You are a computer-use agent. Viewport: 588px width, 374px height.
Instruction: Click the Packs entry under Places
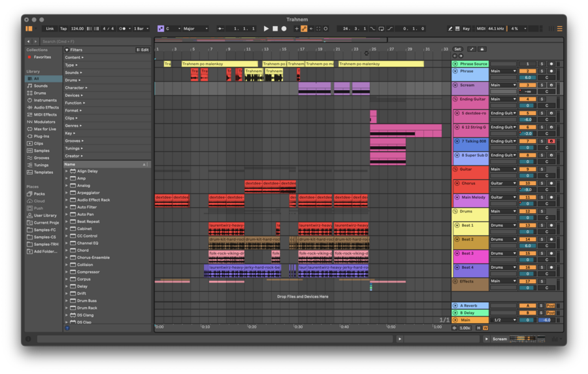coord(39,194)
